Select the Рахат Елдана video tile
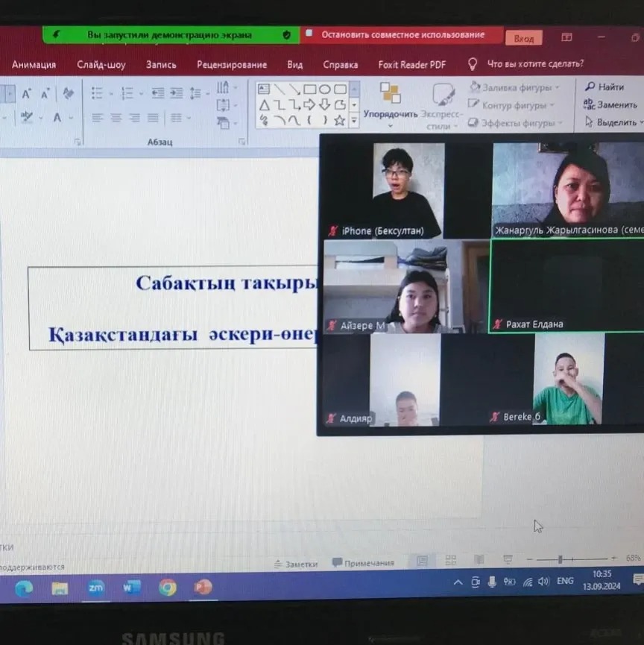This screenshot has height=645, width=644. tap(567, 286)
